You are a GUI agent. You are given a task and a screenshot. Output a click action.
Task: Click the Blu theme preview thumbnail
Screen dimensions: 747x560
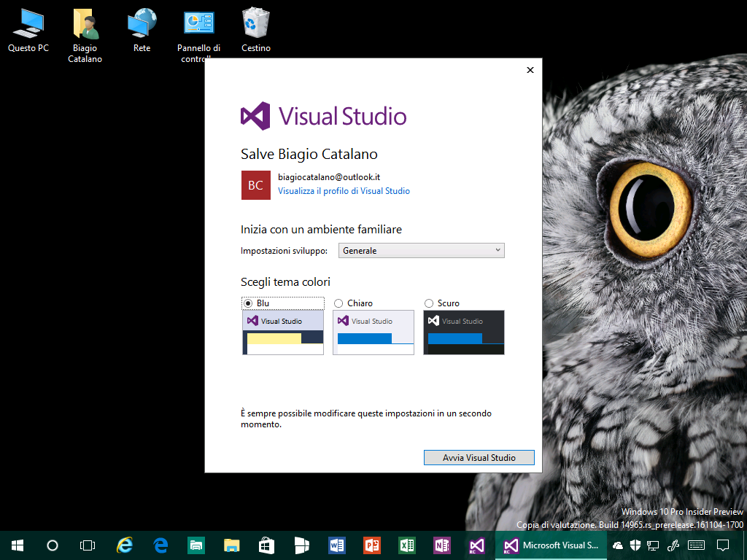(283, 332)
